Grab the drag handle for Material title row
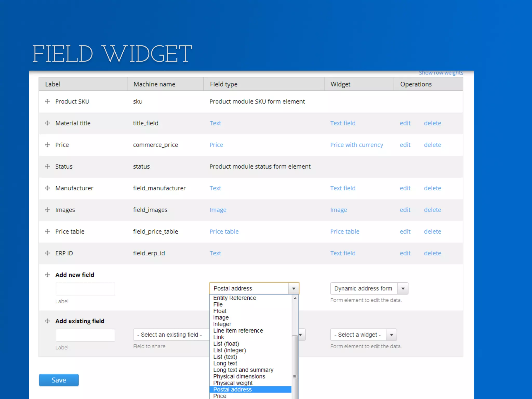 point(47,123)
